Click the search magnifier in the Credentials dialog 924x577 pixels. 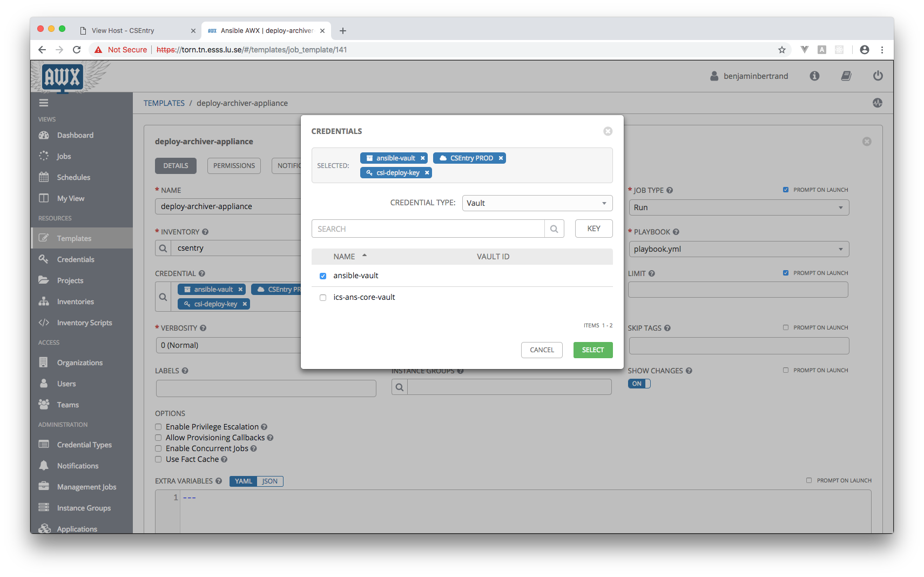point(554,228)
